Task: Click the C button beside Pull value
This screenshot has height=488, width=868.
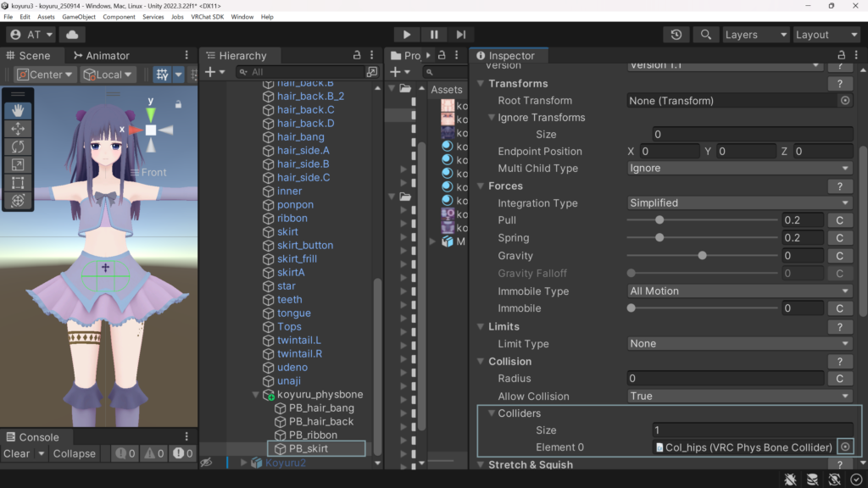Action: tap(839, 220)
